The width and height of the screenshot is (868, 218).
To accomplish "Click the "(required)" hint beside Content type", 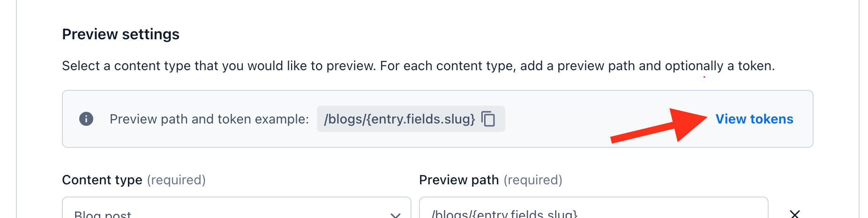I will (176, 180).
